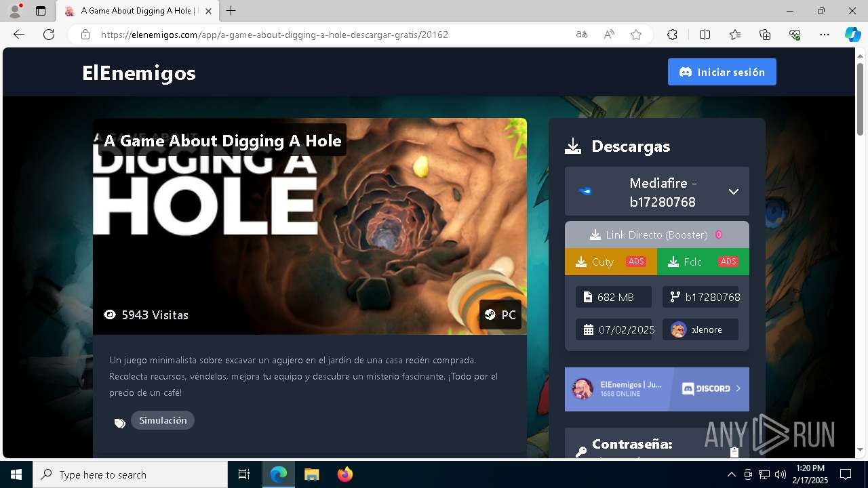Open the tab actions menu icon

pyautogui.click(x=41, y=11)
